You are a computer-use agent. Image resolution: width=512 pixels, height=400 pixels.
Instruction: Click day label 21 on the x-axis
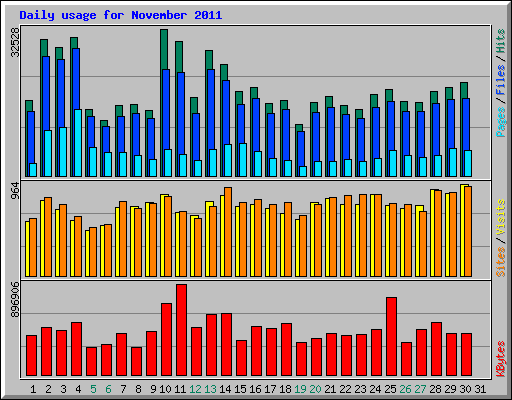pyautogui.click(x=330, y=389)
